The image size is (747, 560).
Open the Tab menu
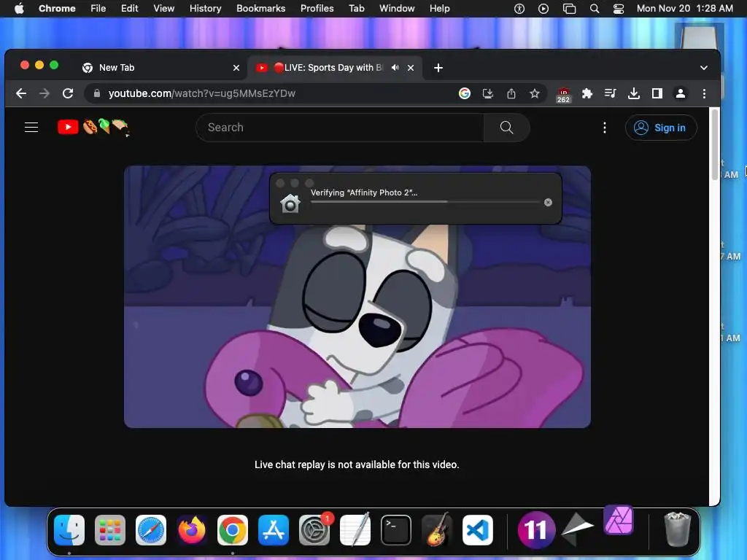[x=356, y=8]
